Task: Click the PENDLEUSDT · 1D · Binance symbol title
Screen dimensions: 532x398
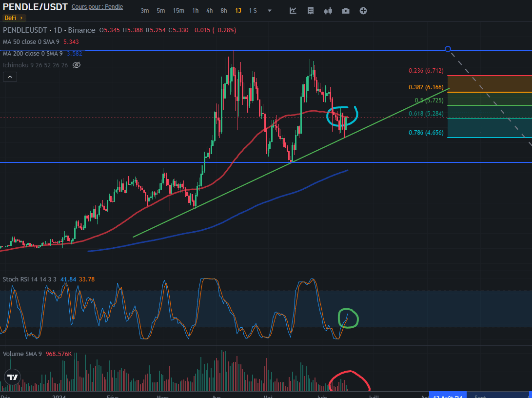Action: tap(49, 30)
